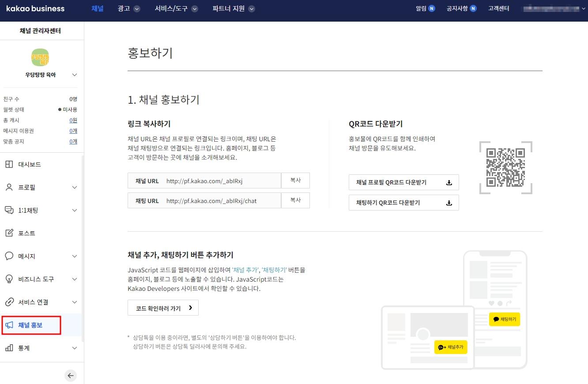Go to 코드 확인하러 가기

163,308
